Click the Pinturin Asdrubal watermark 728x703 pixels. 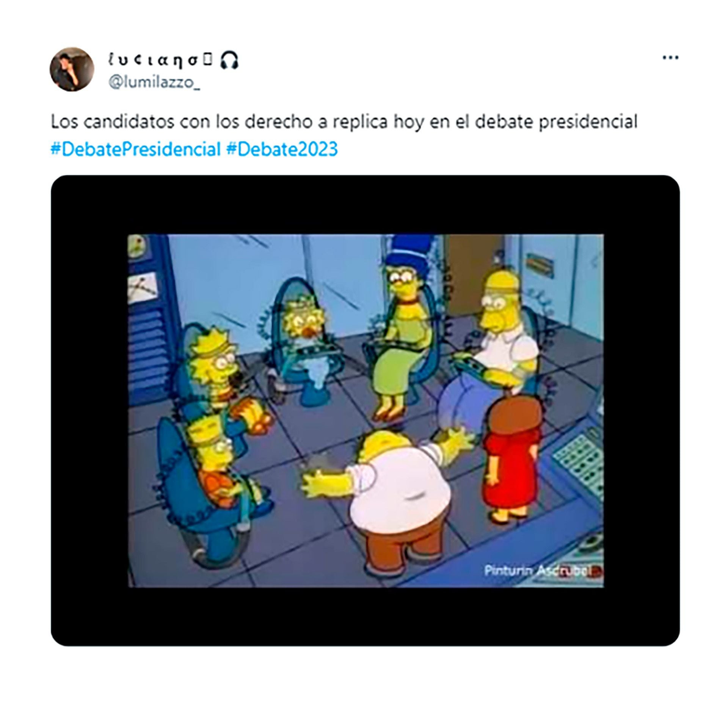(x=543, y=581)
